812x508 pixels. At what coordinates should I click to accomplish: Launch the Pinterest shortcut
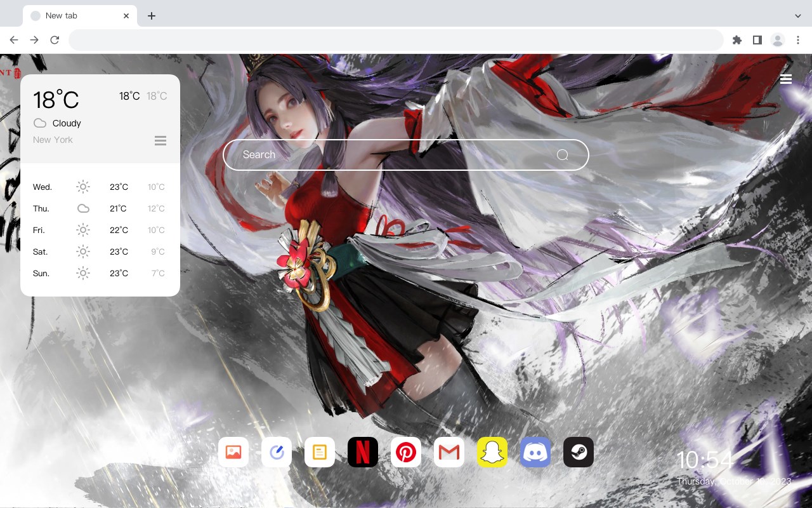[406, 452]
